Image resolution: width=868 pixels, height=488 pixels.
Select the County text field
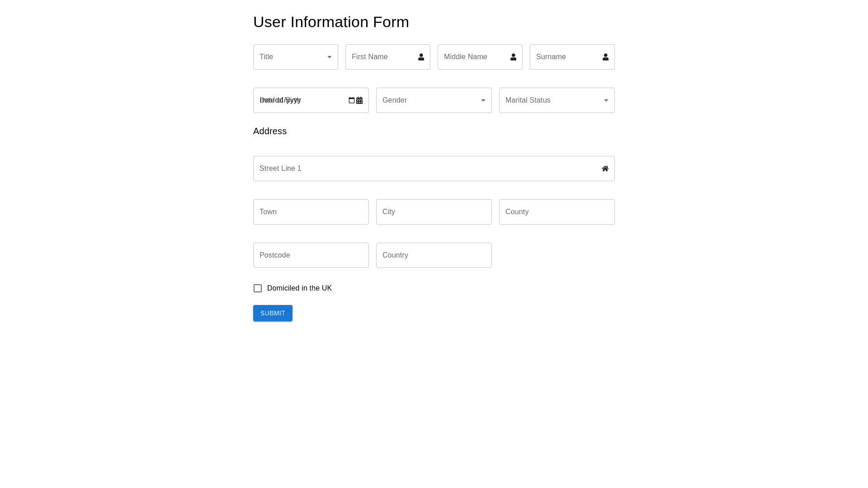tap(557, 212)
